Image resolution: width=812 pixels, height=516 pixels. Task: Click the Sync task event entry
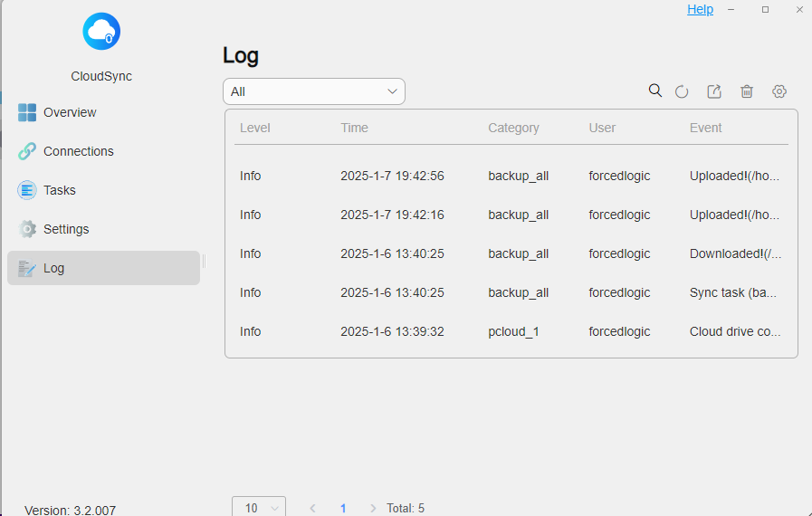pyautogui.click(x=732, y=292)
